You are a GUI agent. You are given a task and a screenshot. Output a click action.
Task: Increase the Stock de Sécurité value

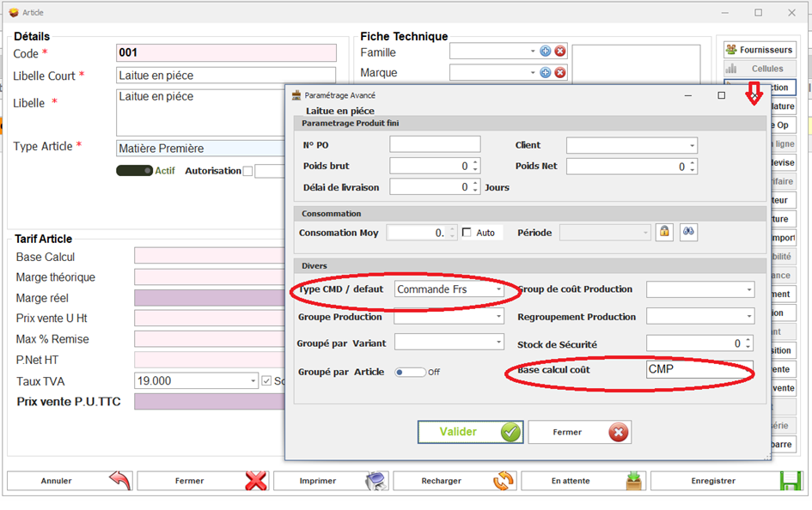coord(748,340)
